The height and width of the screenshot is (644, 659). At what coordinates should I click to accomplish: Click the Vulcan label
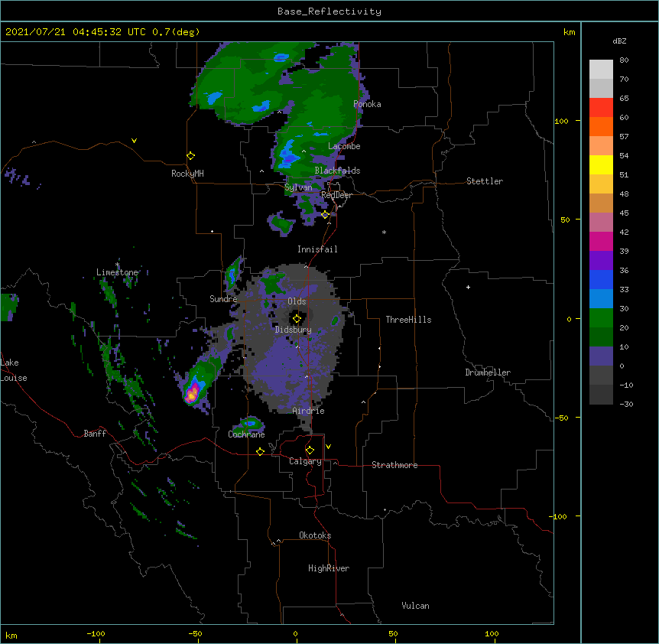coord(415,606)
